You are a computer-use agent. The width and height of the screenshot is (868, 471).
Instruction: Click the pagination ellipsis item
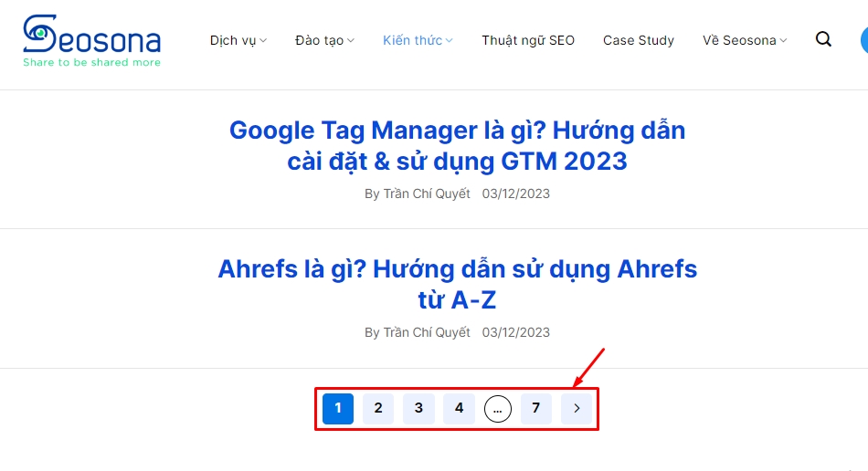(498, 409)
